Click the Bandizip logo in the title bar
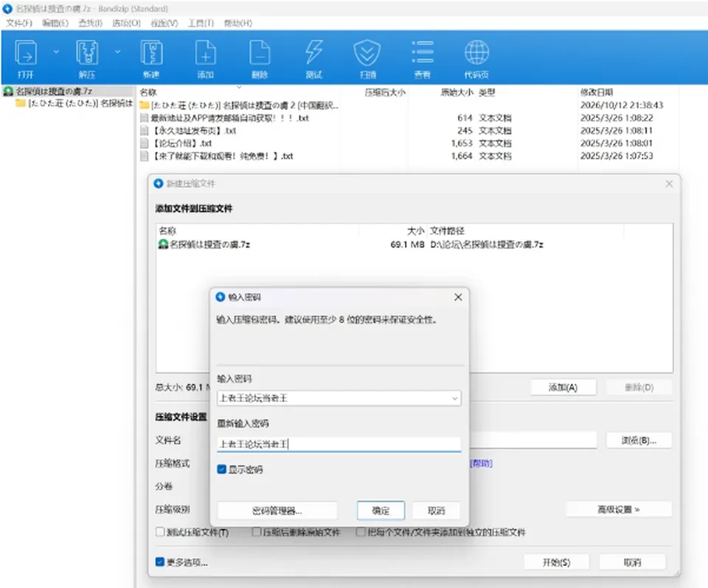The width and height of the screenshot is (708, 588). (x=7, y=9)
